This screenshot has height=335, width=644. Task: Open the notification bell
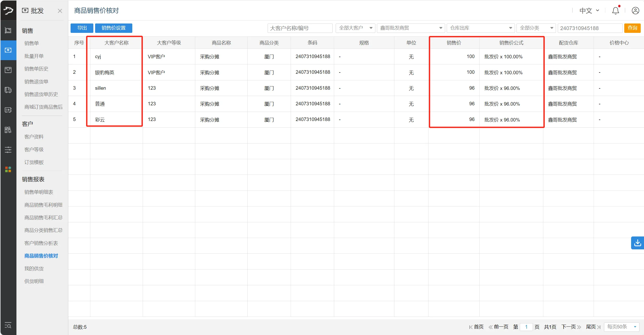tap(615, 11)
